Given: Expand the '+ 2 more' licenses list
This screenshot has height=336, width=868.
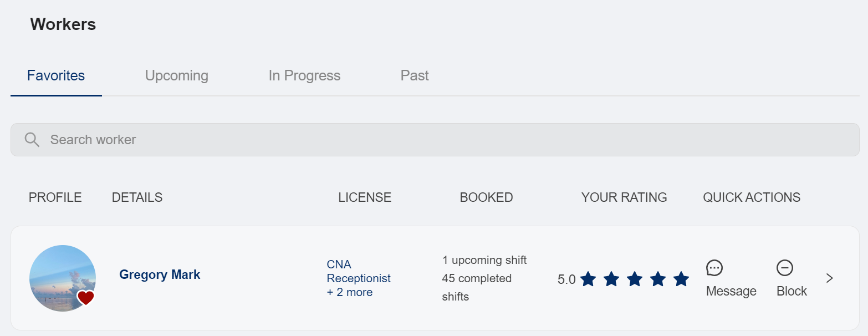Looking at the screenshot, I should coord(349,292).
